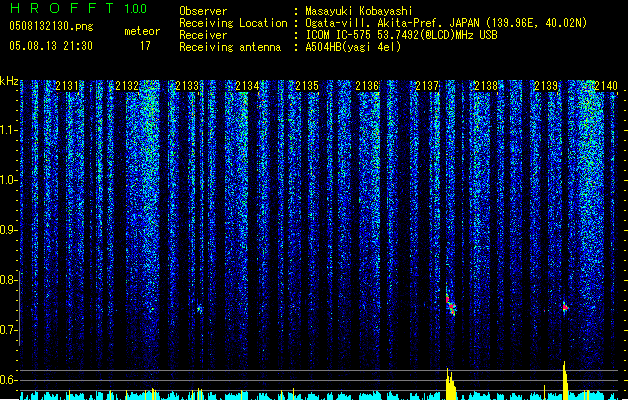
Task: Click the 0.8 kHz axis tick label
Action: (9, 280)
